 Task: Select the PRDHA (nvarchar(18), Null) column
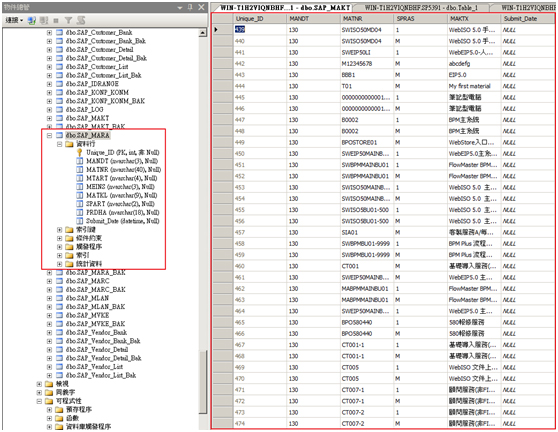(x=123, y=212)
